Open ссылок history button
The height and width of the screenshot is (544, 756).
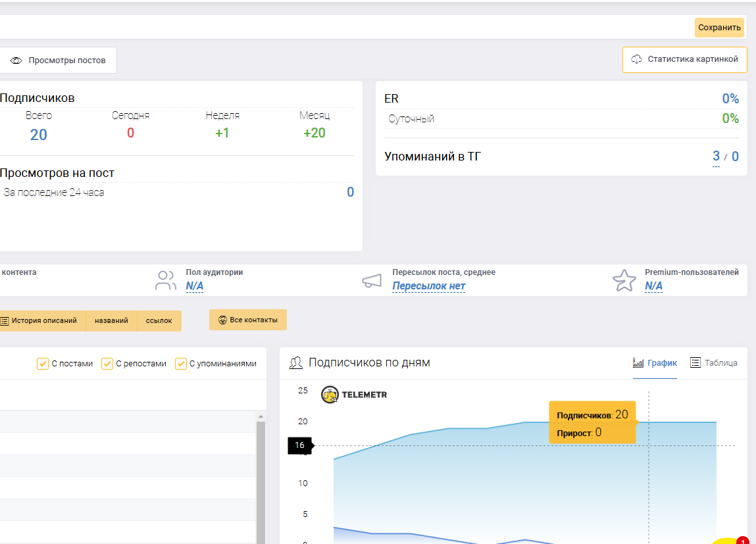point(159,321)
